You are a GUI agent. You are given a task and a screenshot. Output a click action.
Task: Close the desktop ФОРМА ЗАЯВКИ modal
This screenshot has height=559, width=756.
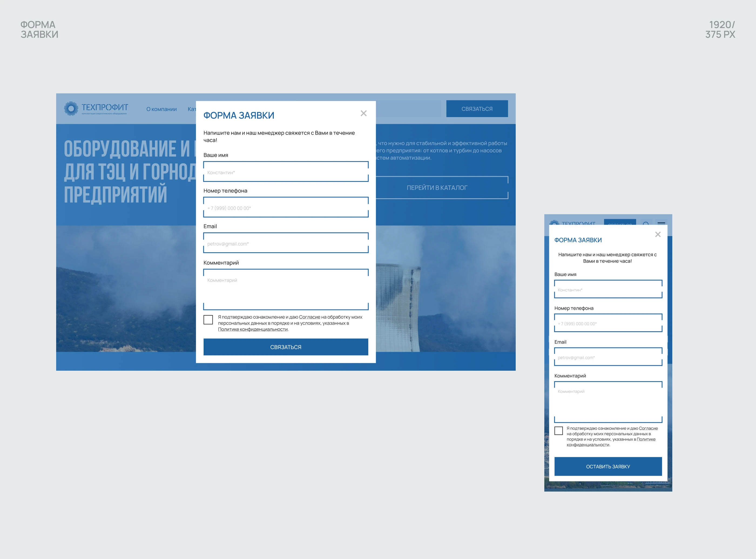363,113
